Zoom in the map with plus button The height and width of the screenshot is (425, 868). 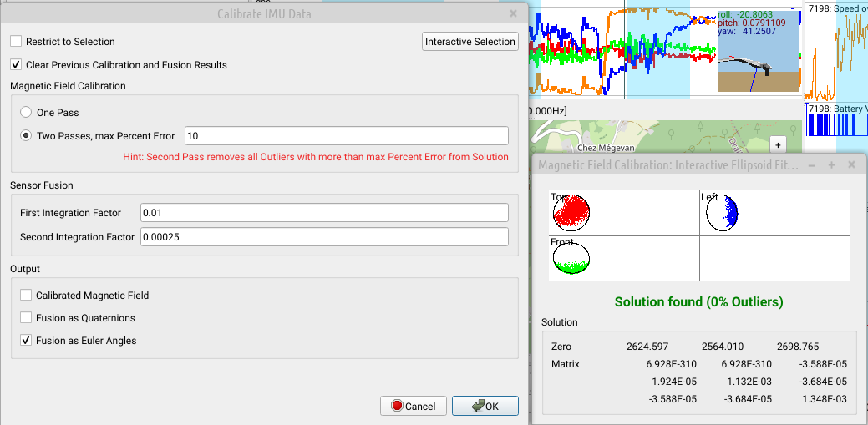pyautogui.click(x=778, y=145)
